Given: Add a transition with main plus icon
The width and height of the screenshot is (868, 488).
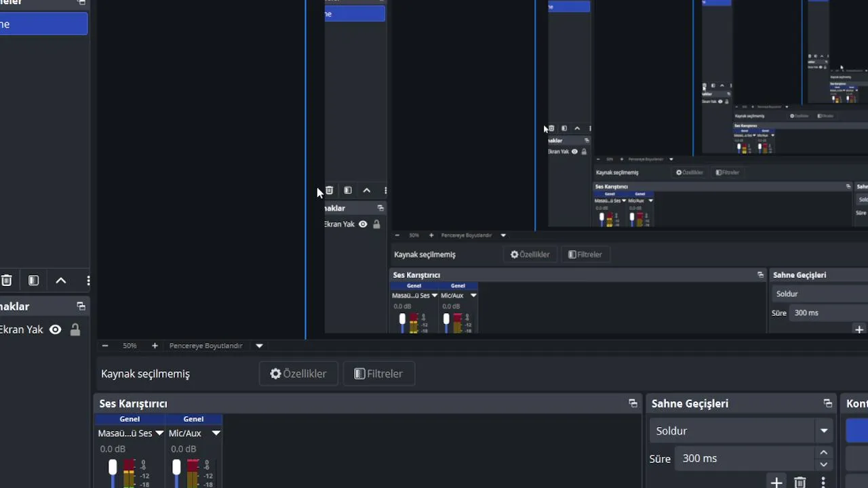Looking at the screenshot, I should (x=776, y=483).
